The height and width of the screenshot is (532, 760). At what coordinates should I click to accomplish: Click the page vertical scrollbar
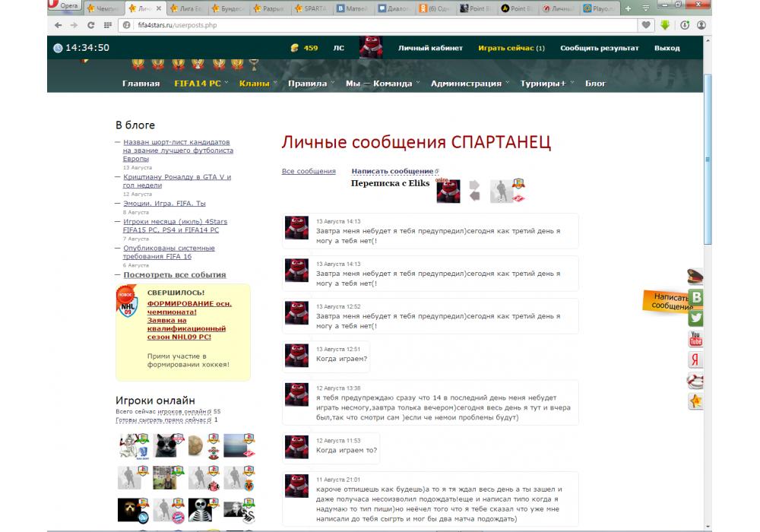coord(708,160)
